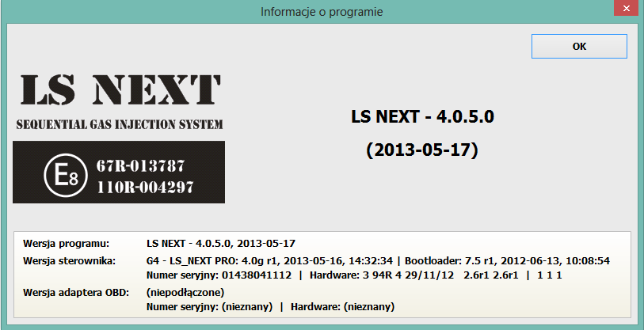Click the "Hardware: 3 94R 4 29/11/12" text
The image size is (644, 330).
pyautogui.click(x=382, y=275)
